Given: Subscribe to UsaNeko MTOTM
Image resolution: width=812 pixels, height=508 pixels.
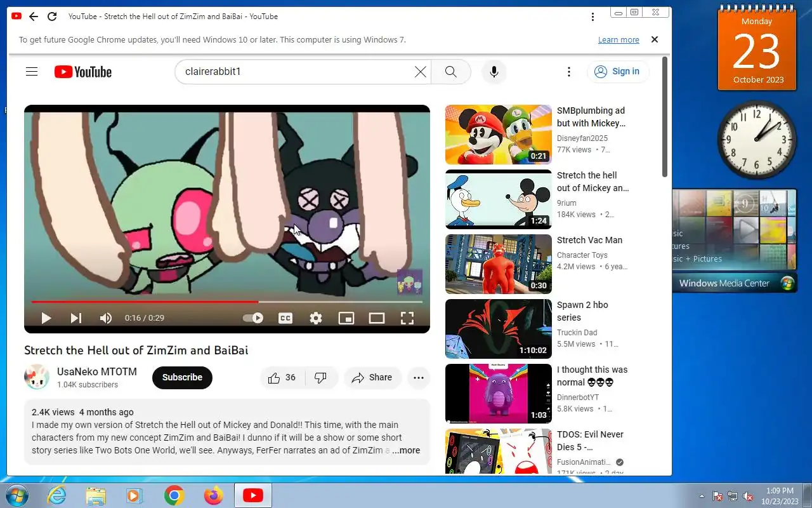Looking at the screenshot, I should click(x=182, y=377).
